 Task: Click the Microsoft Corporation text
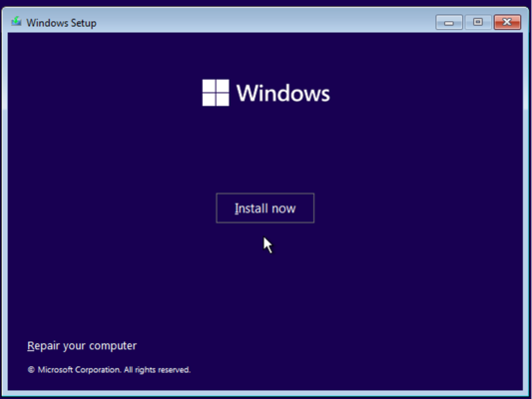[x=79, y=370]
